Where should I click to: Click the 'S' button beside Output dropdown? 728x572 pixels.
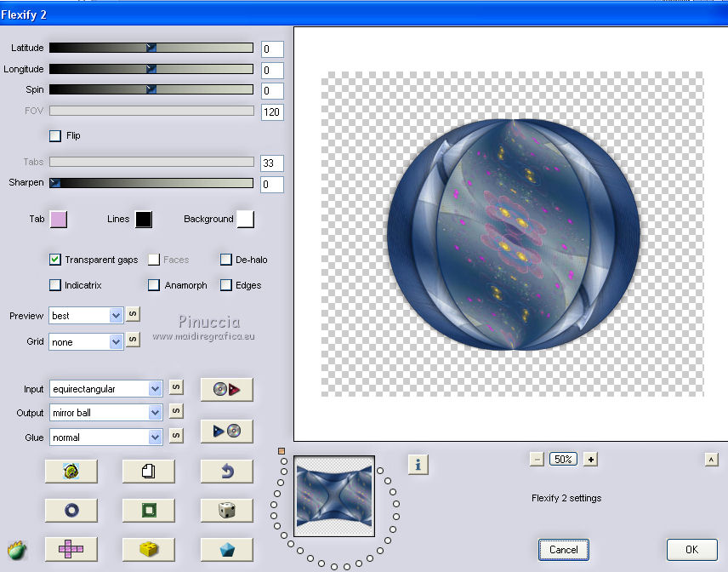(x=176, y=411)
